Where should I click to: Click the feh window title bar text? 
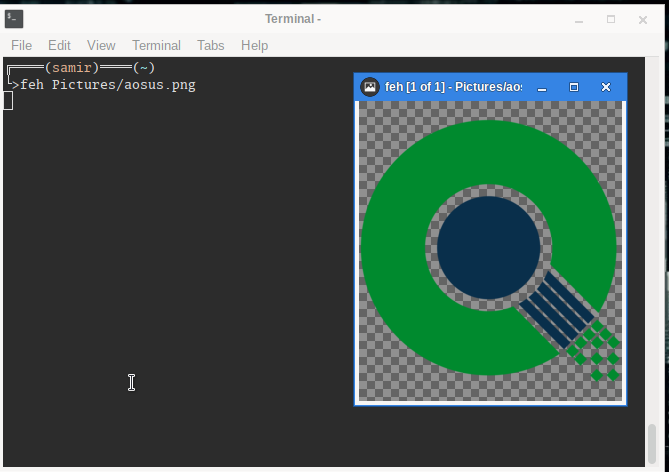tap(453, 87)
